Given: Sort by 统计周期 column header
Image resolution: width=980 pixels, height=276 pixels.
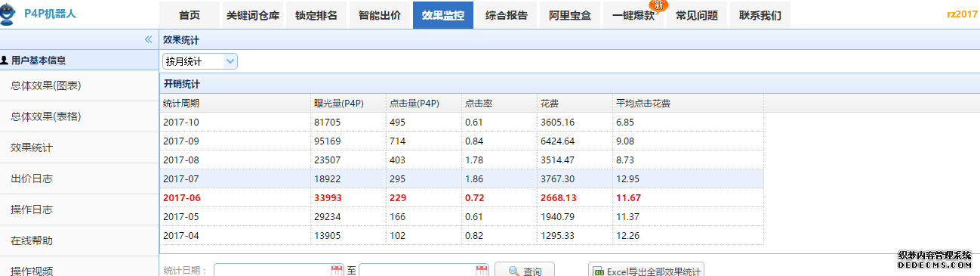Looking at the screenshot, I should (236, 104).
